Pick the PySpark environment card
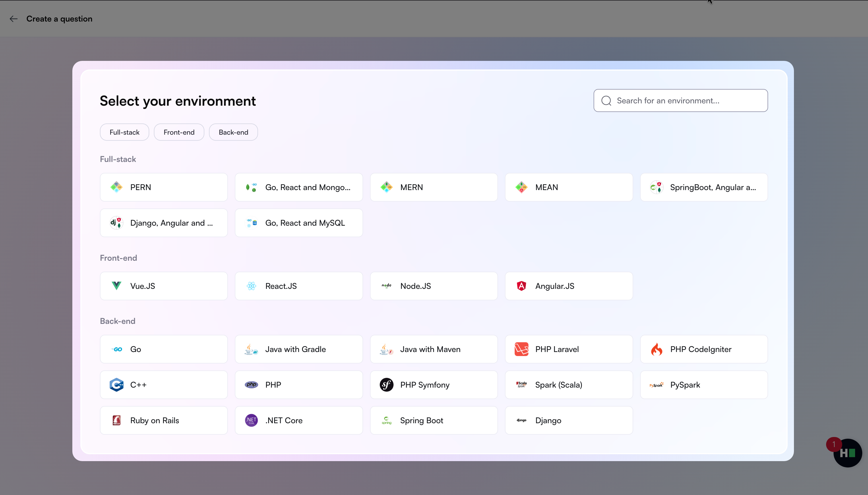This screenshot has width=868, height=495. [x=704, y=385]
